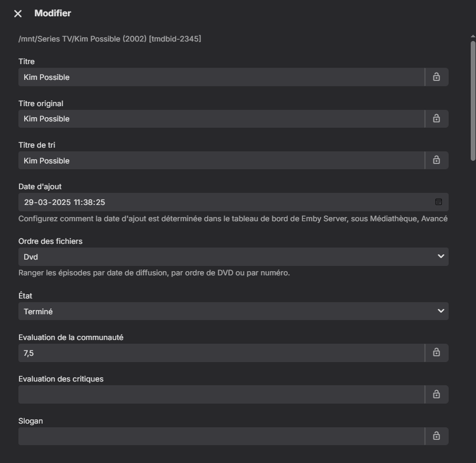The width and height of the screenshot is (476, 463).
Task: Toggle the Slogan field lock icon
Action: tap(437, 436)
